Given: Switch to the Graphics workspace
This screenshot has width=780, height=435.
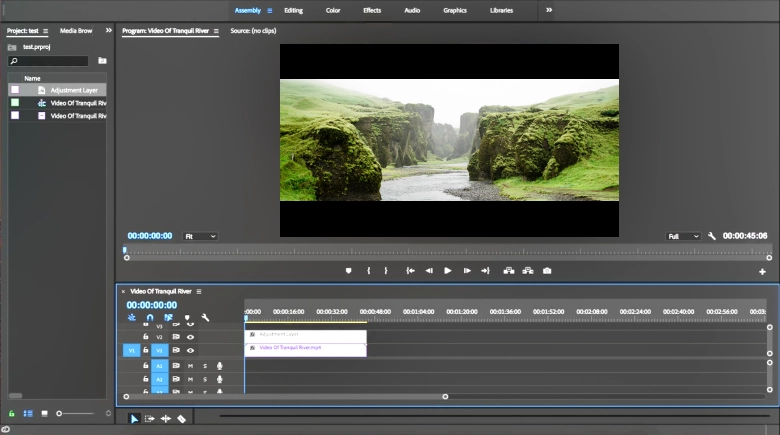Looking at the screenshot, I should (455, 10).
